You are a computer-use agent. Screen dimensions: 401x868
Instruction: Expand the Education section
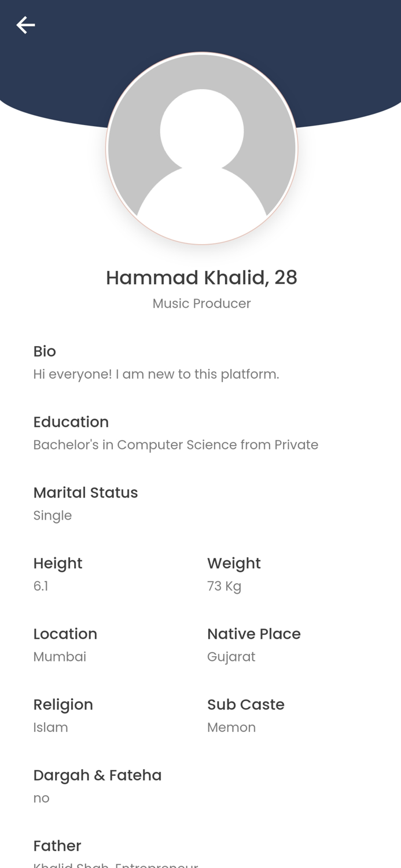(x=71, y=422)
